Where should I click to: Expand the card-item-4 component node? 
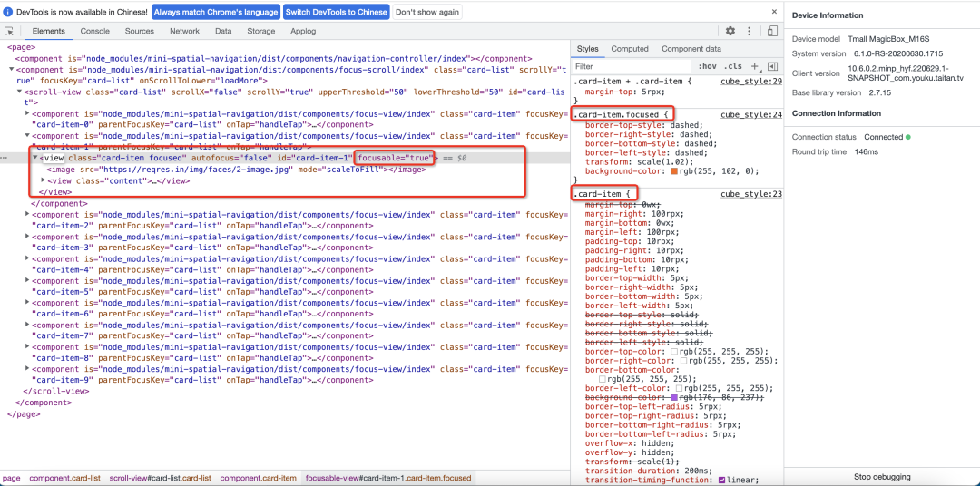(x=27, y=259)
